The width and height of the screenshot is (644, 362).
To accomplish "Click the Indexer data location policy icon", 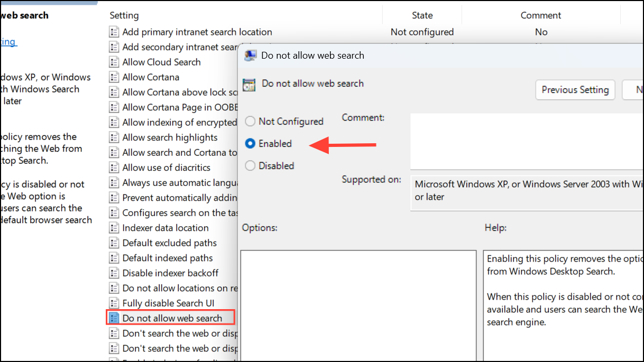I will click(x=114, y=228).
